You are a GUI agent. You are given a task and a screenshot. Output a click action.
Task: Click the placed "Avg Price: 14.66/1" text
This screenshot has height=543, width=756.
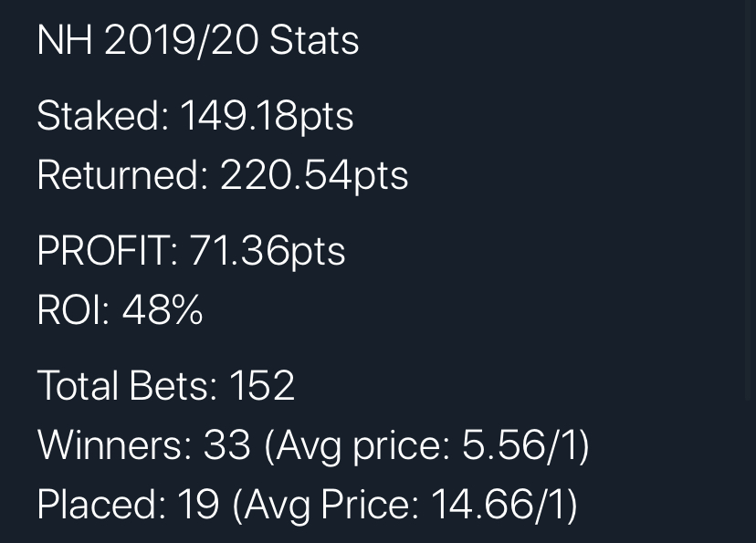pos(404,504)
